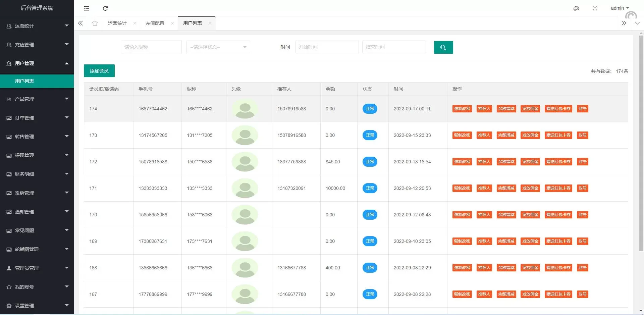
Task: Click the home tab icon
Action: coord(95,23)
